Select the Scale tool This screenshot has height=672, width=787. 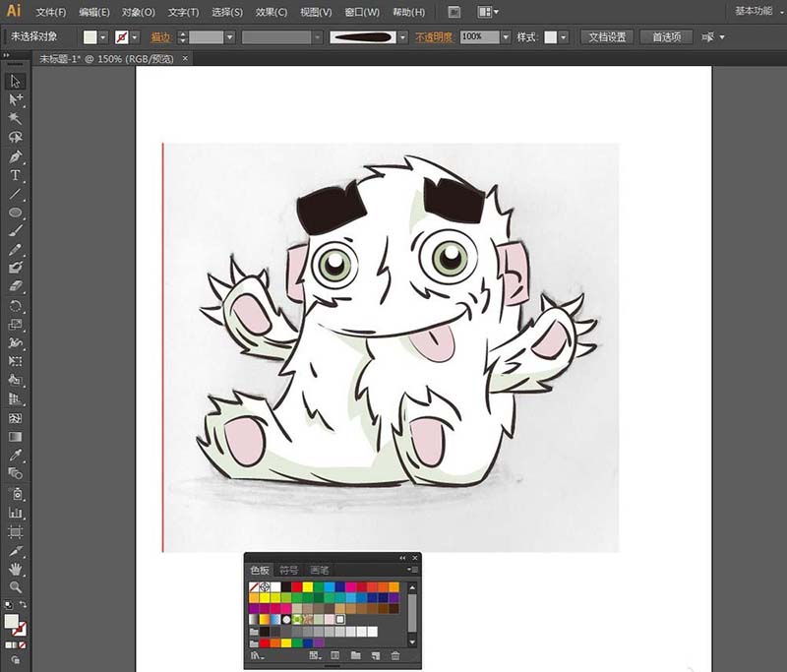click(x=15, y=325)
